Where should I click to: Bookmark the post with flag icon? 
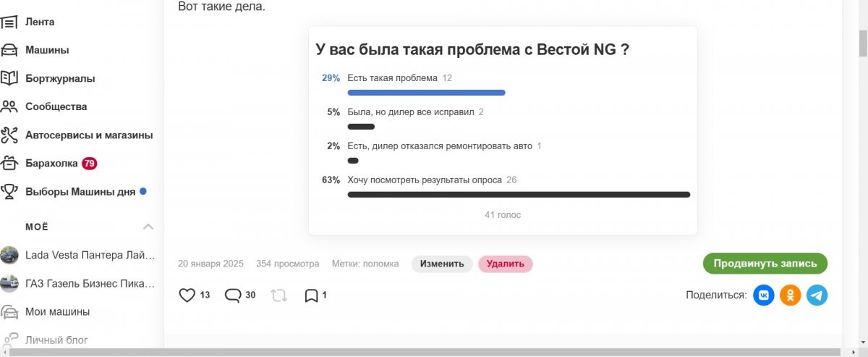[x=311, y=295]
